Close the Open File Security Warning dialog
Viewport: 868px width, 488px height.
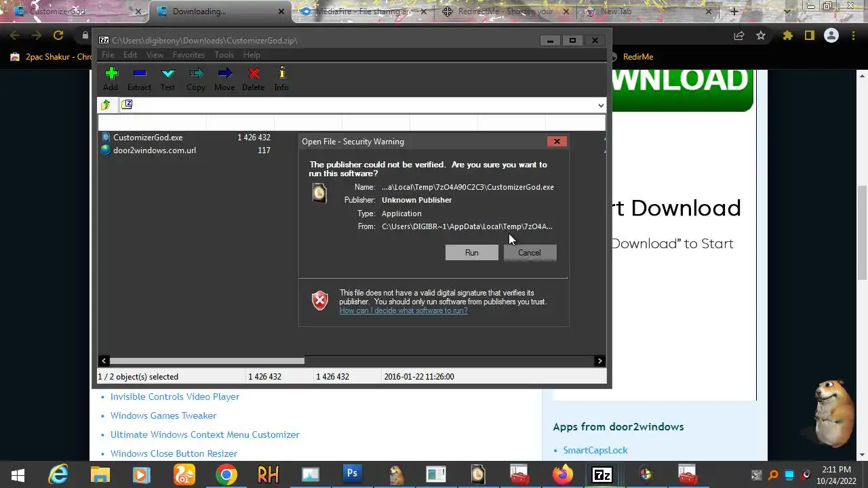point(557,142)
